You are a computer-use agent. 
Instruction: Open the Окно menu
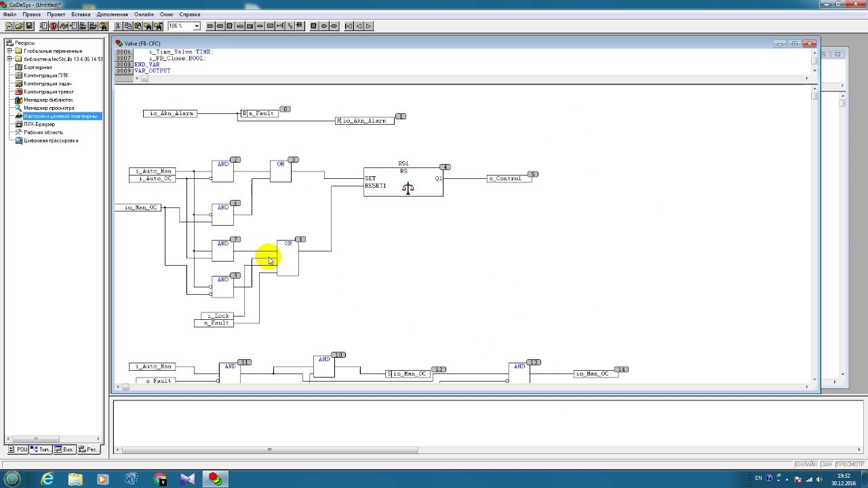coord(166,14)
